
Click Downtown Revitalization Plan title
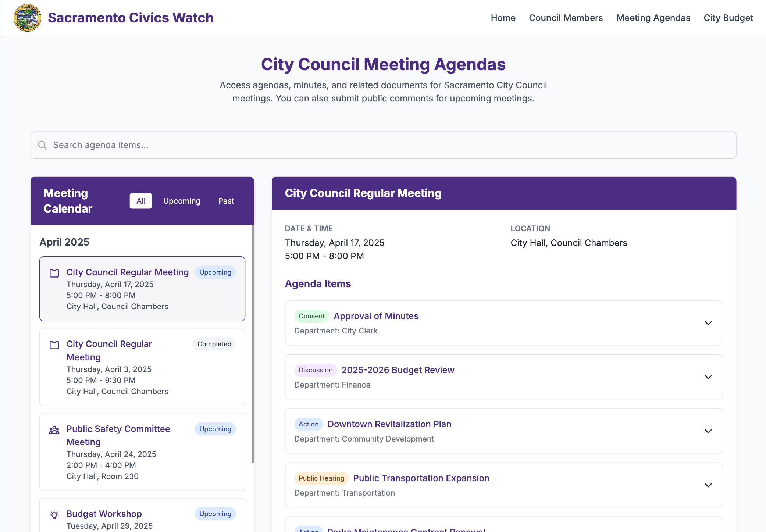(389, 424)
